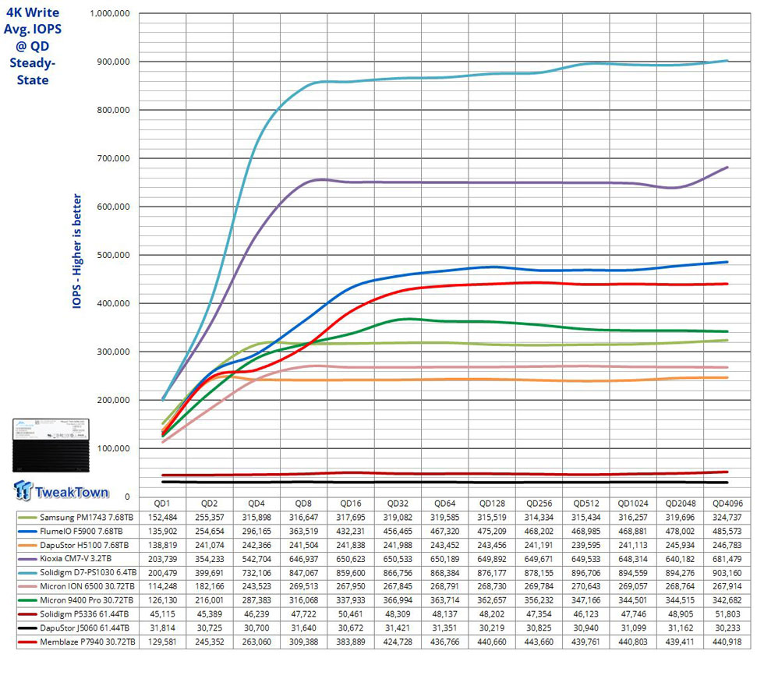Click the table value 50,461
Image resolution: width=764 pixels, height=700 pixels.
click(x=350, y=614)
